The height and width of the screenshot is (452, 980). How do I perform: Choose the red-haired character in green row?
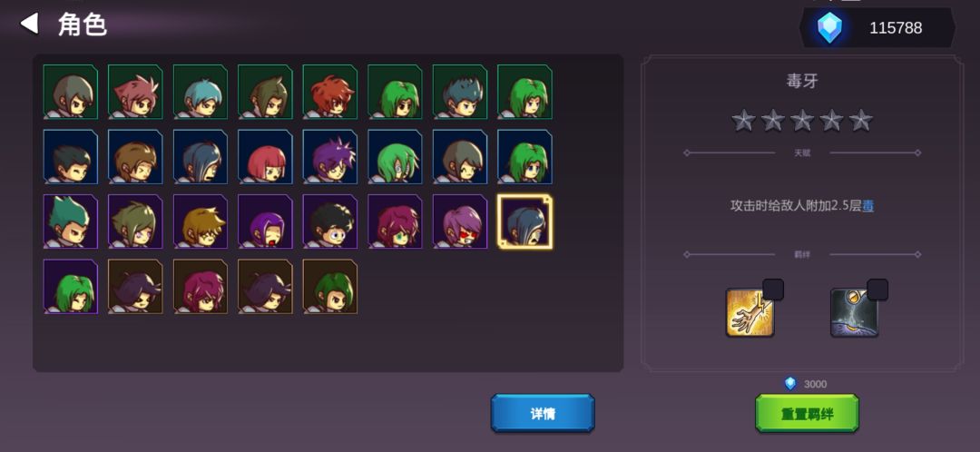point(330,92)
